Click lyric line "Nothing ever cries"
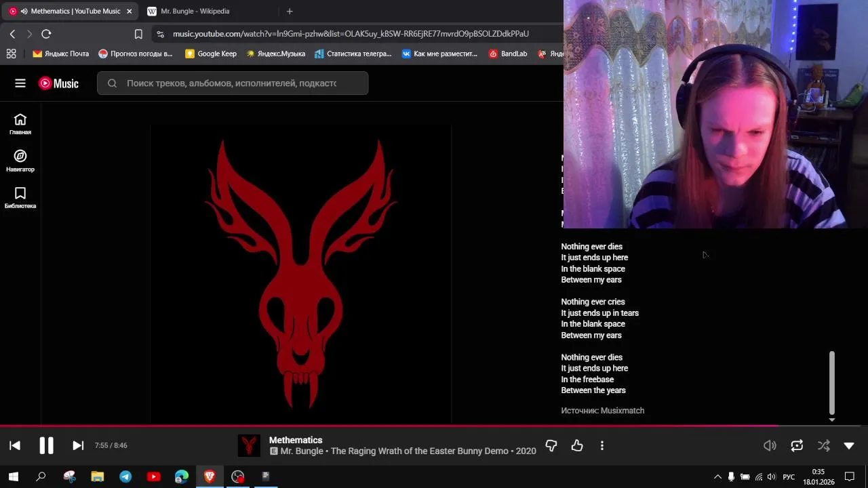 (x=593, y=302)
